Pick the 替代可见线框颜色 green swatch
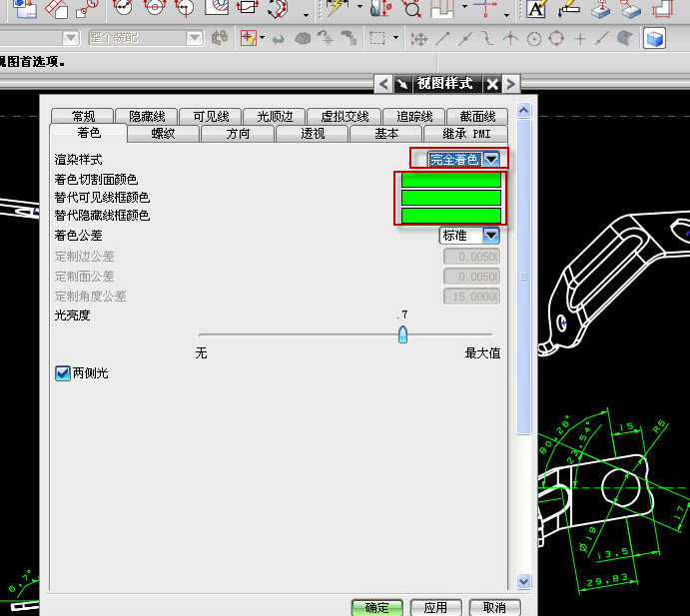The height and width of the screenshot is (616, 690). point(451,198)
